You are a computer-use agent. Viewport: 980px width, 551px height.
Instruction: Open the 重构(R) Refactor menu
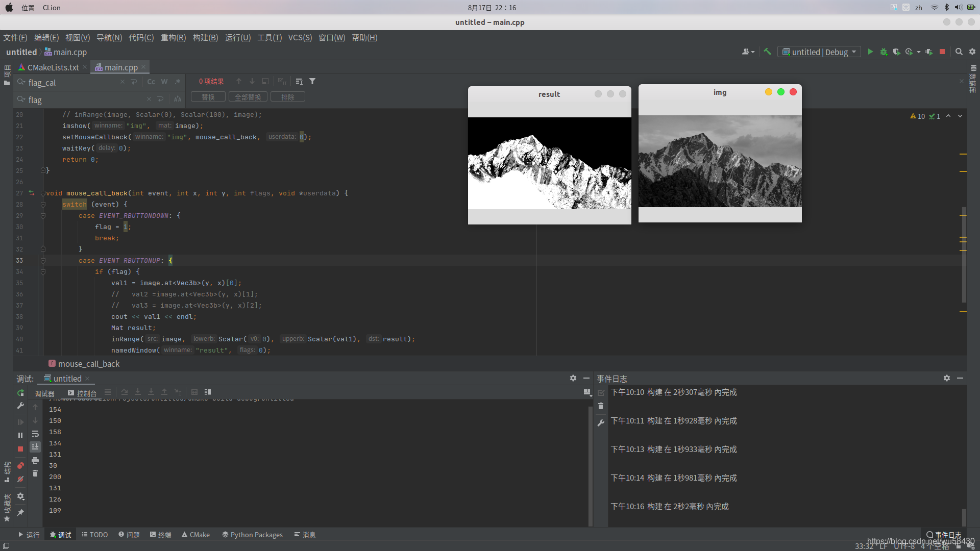click(173, 38)
